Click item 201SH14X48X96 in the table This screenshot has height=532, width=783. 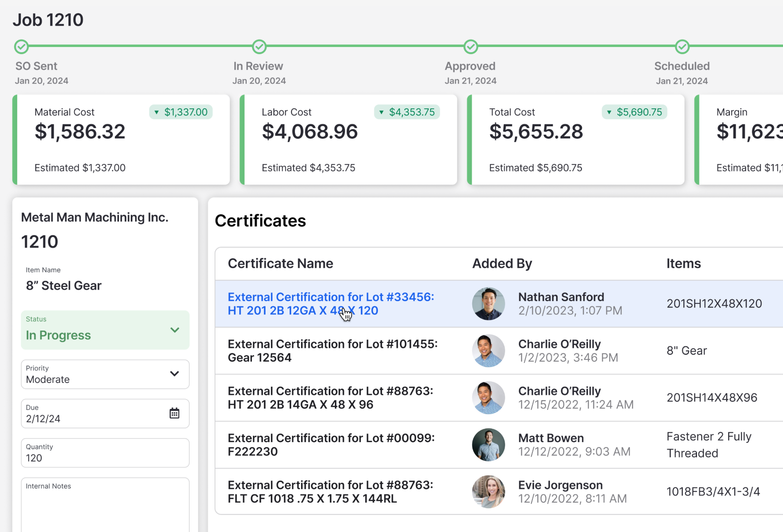click(x=712, y=398)
